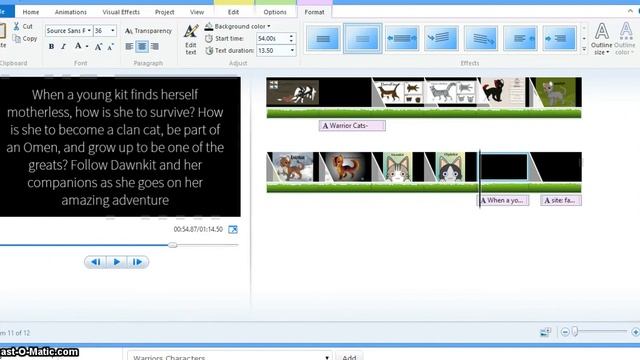Viewport: 640px width, 360px height.
Task: Open the font color dropdown arrow
Action: (87, 47)
